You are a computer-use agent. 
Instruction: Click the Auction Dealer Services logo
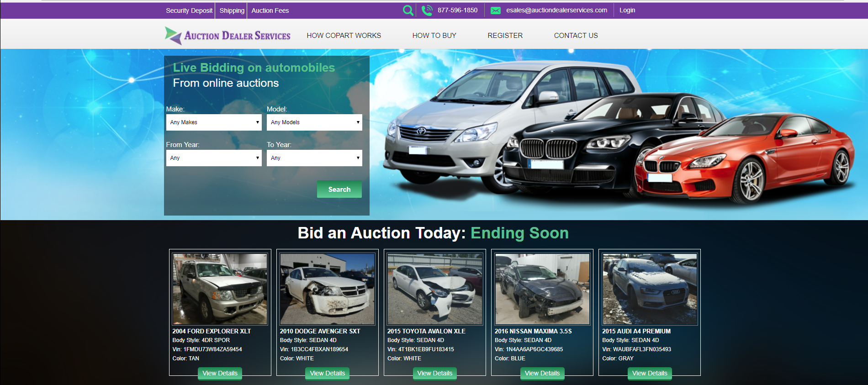[x=228, y=35]
